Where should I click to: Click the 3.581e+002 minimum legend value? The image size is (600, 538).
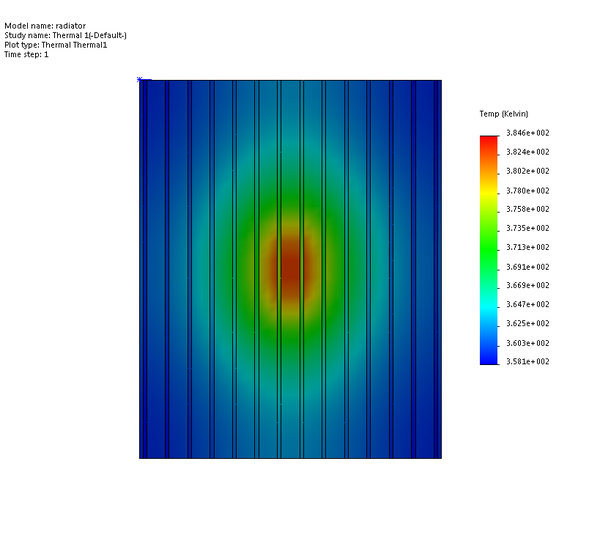tap(528, 361)
